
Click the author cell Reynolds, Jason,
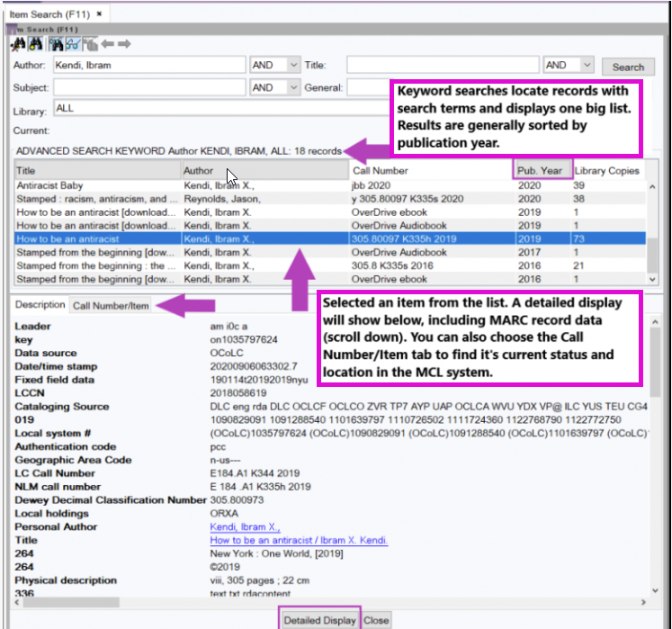(x=222, y=199)
